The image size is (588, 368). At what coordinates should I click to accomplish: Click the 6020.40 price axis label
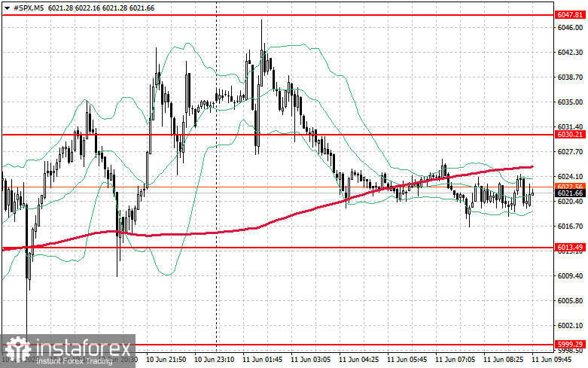570,201
